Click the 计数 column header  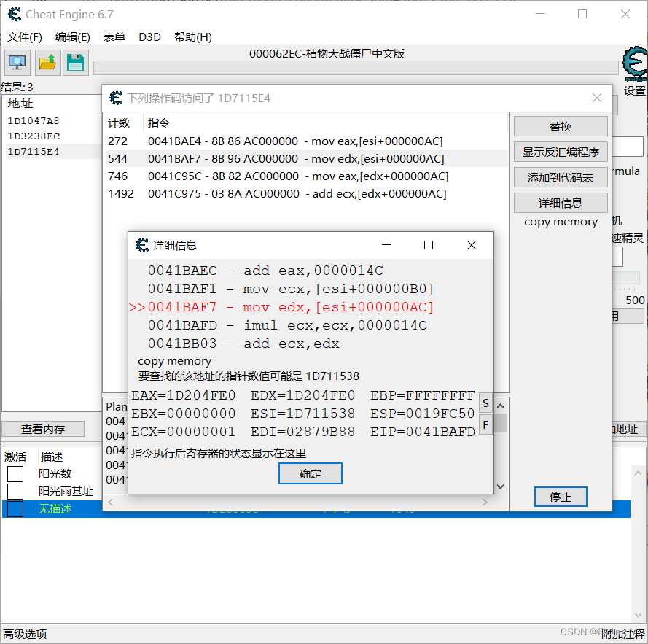coord(119,123)
